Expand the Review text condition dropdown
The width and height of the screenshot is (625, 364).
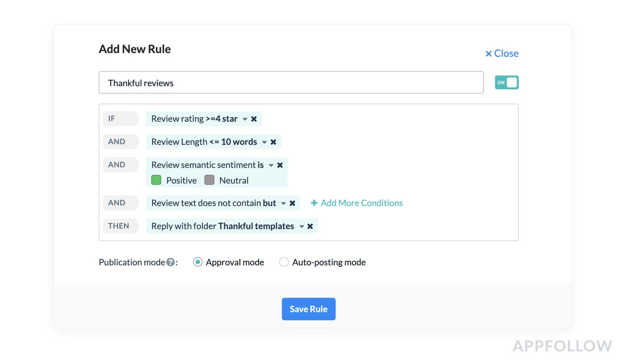click(283, 203)
